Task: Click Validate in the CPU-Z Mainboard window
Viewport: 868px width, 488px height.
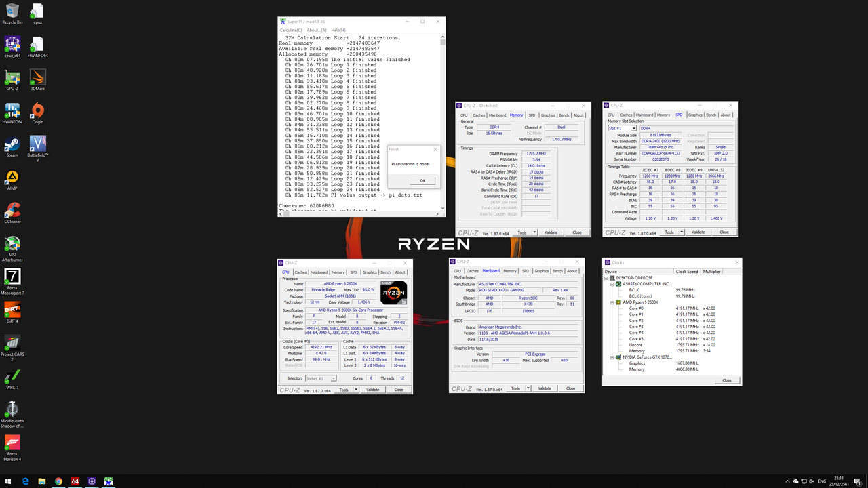Action: pyautogui.click(x=545, y=388)
